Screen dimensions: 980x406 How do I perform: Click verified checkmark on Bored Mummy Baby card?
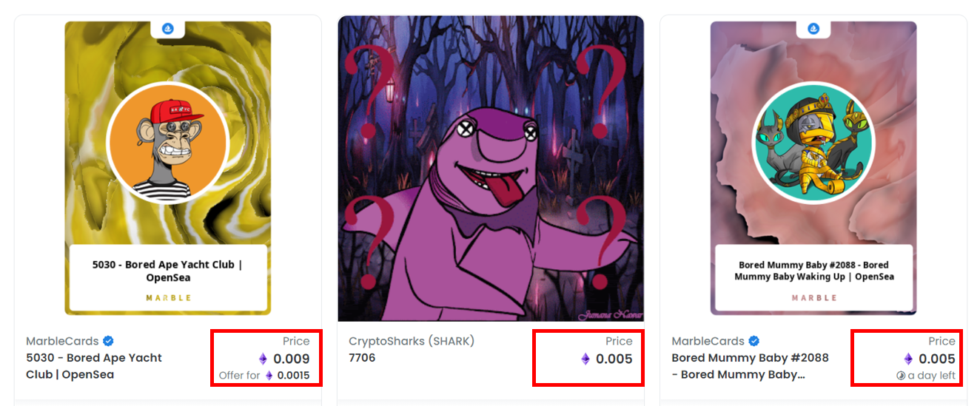[754, 341]
